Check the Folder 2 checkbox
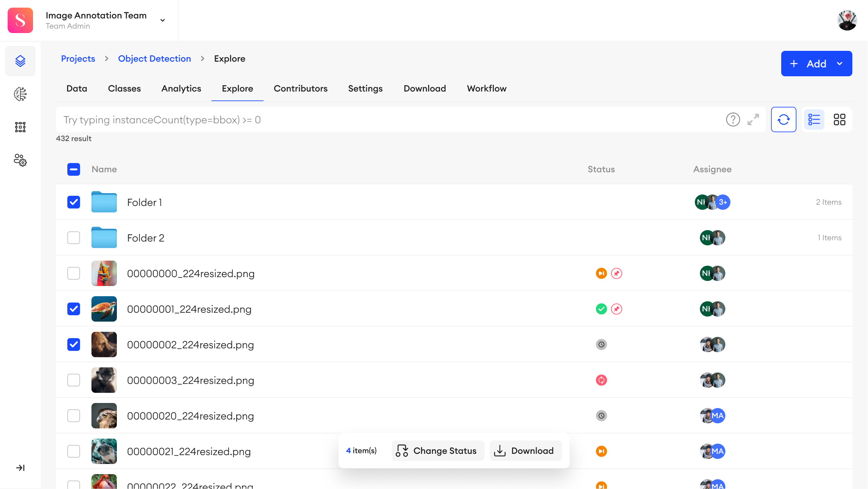 coord(74,238)
